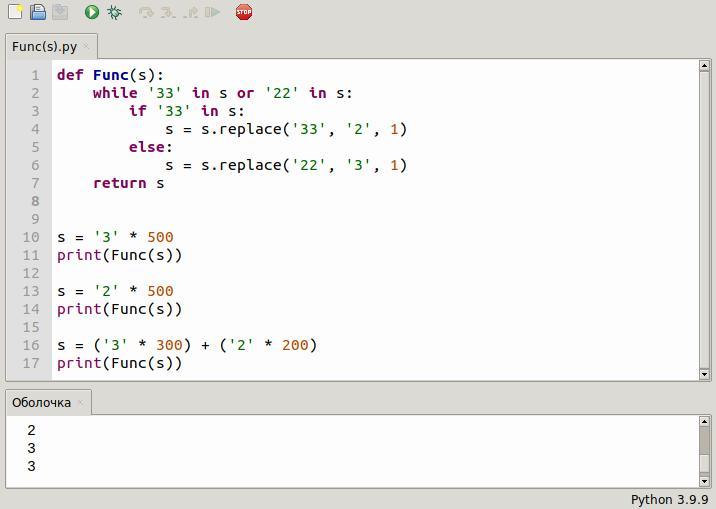The width and height of the screenshot is (716, 509).
Task: Place cursor on empty line 8
Action: click(x=200, y=201)
